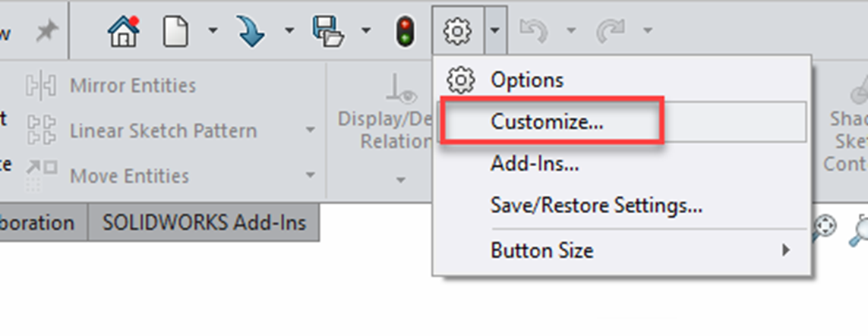The width and height of the screenshot is (868, 336).
Task: Collapse the dropdown arrow next to Options gear
Action: (495, 30)
